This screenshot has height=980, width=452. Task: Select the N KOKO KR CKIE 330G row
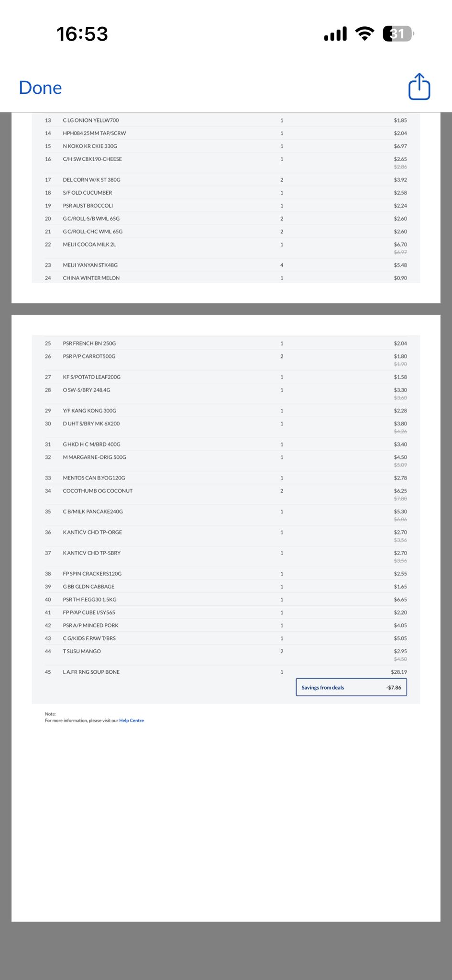point(226,146)
